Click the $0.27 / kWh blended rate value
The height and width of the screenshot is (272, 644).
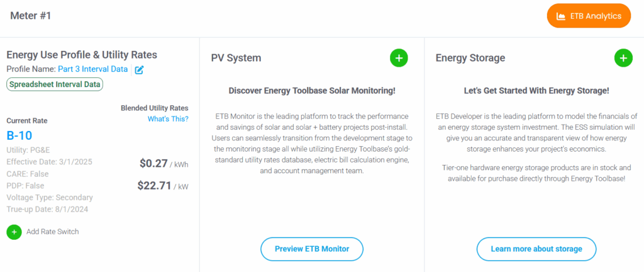pos(164,164)
